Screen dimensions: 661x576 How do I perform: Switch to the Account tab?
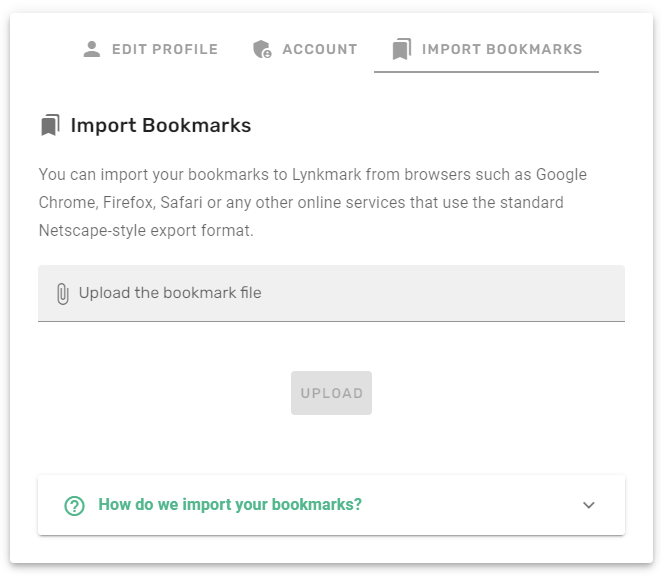point(305,49)
